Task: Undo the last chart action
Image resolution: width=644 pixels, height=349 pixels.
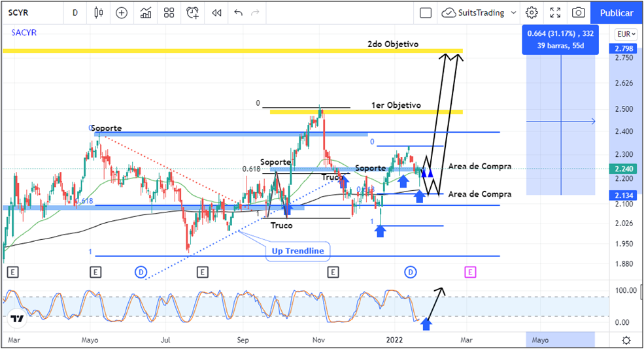Action: [238, 12]
